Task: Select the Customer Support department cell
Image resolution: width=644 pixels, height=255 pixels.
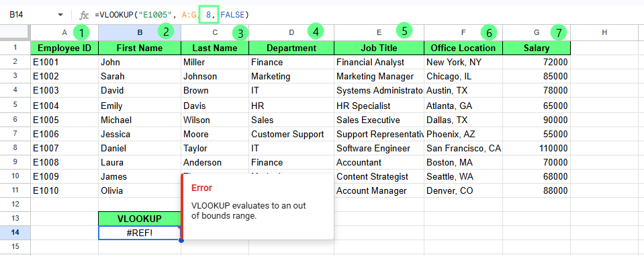Action: click(291, 134)
